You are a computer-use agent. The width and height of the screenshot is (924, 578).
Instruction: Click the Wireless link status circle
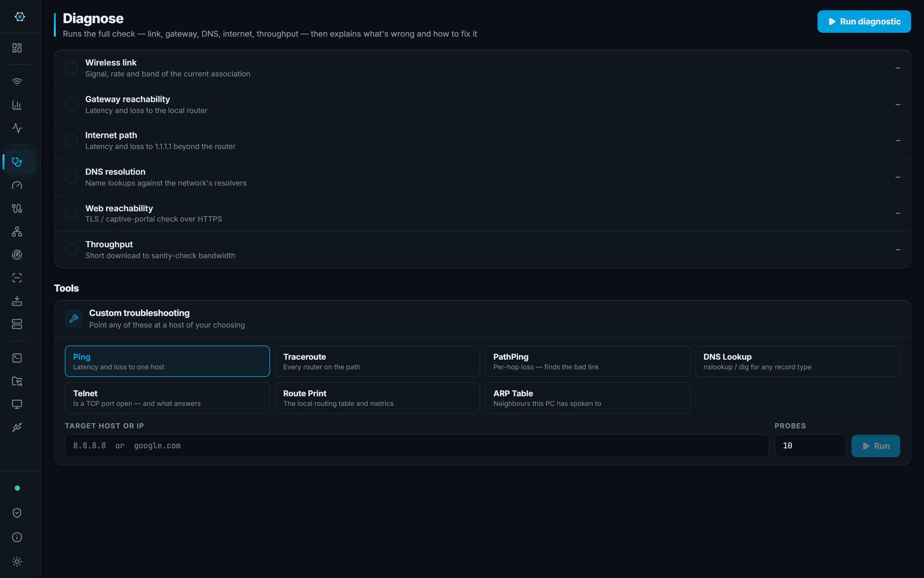point(71,68)
